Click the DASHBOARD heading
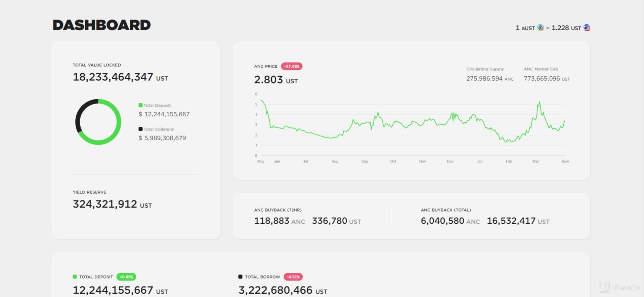 click(x=102, y=25)
